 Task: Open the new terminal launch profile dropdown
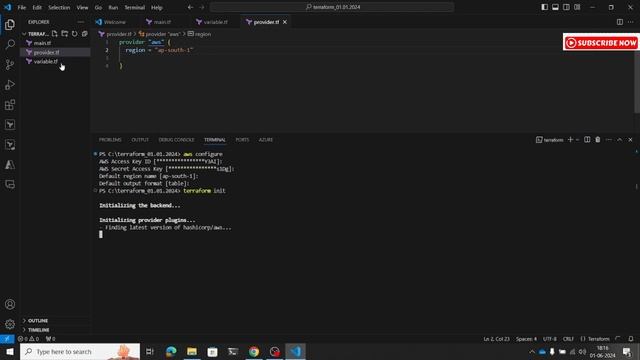pyautogui.click(x=578, y=140)
